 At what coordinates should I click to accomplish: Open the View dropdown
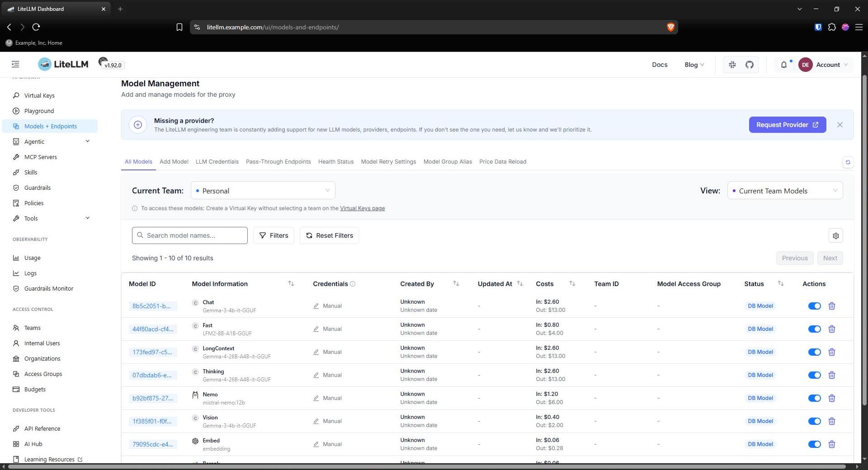coord(785,191)
